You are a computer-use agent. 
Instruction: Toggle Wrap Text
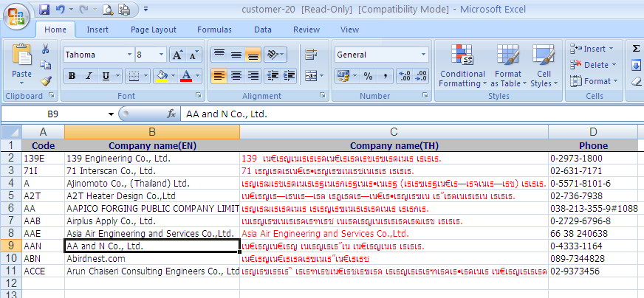[x=311, y=55]
